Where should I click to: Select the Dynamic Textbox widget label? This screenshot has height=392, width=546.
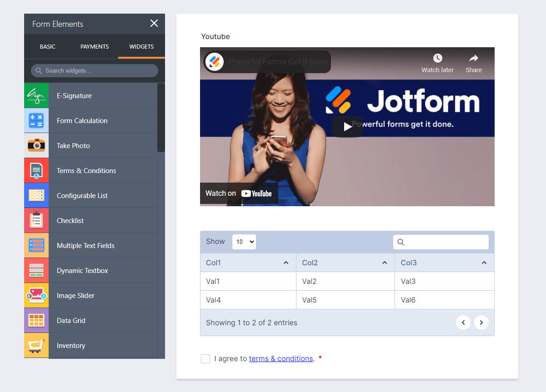coord(82,270)
